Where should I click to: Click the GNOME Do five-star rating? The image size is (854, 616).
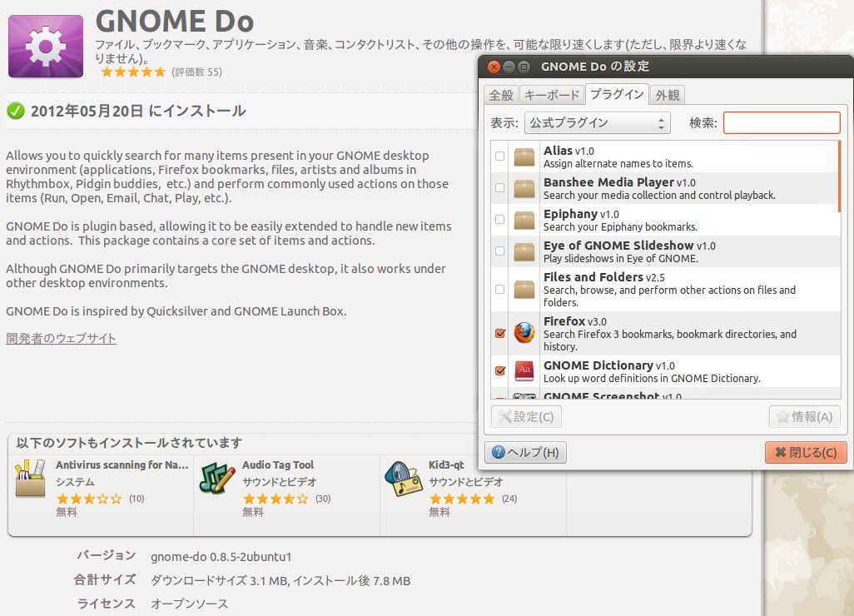click(133, 72)
